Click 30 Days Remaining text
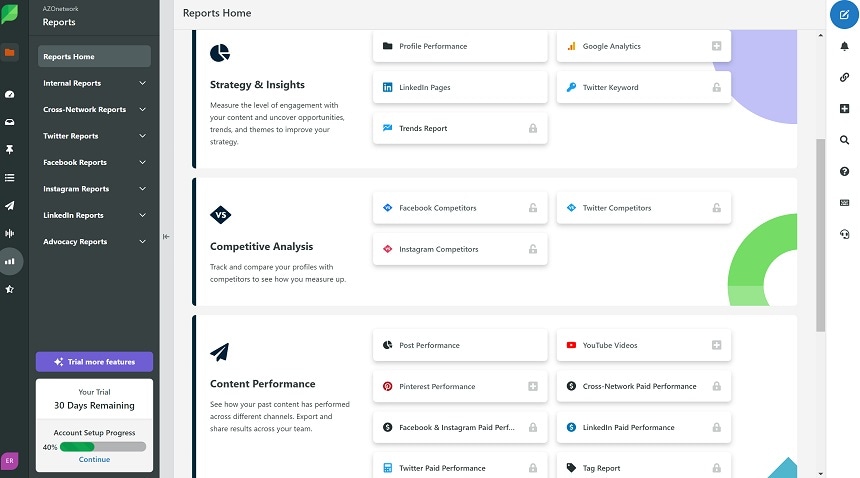The width and height of the screenshot is (860, 478). coord(94,406)
